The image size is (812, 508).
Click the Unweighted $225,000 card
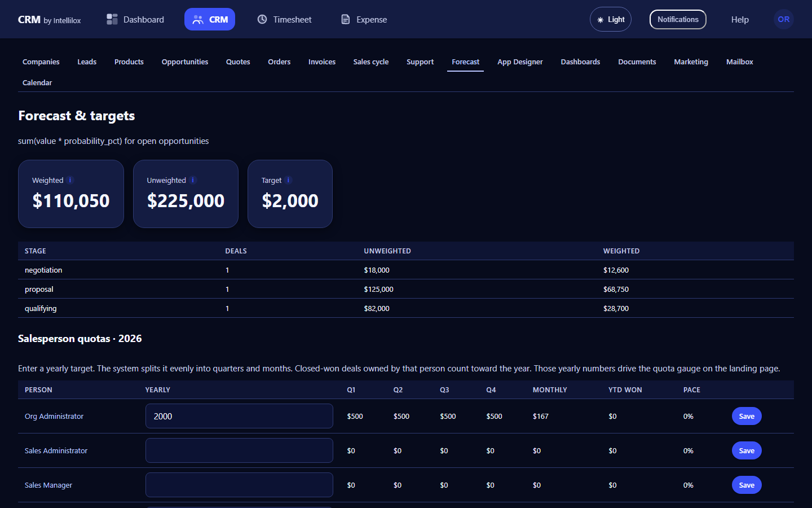click(x=186, y=194)
